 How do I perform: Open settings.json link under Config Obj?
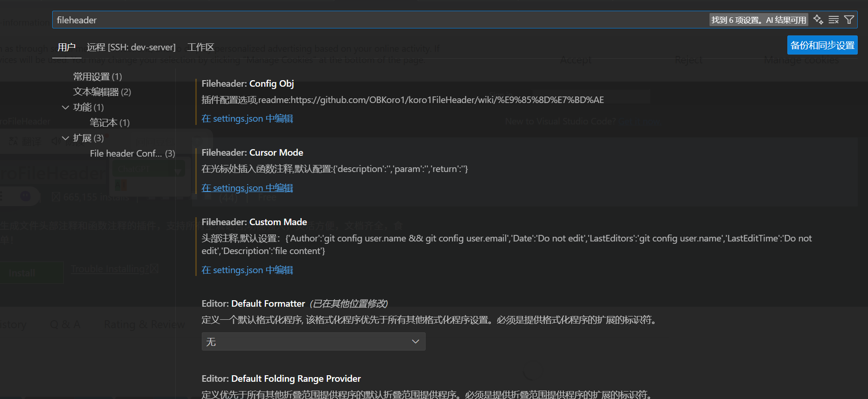(247, 118)
